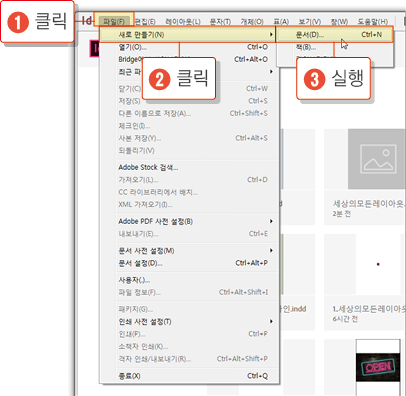406x396 pixels.
Task: Select 사용자(.)... menu entry
Action: pos(189,280)
